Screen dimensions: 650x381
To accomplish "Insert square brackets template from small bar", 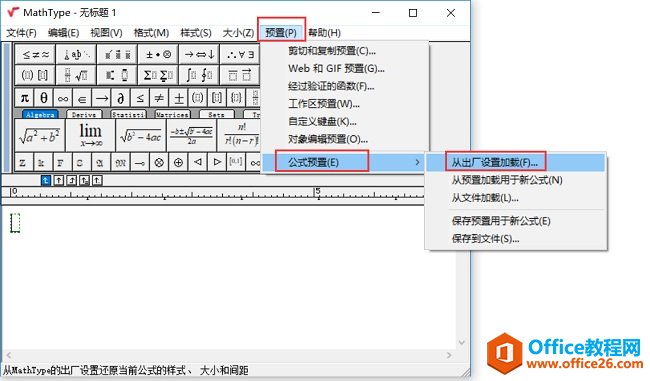I will (217, 98).
